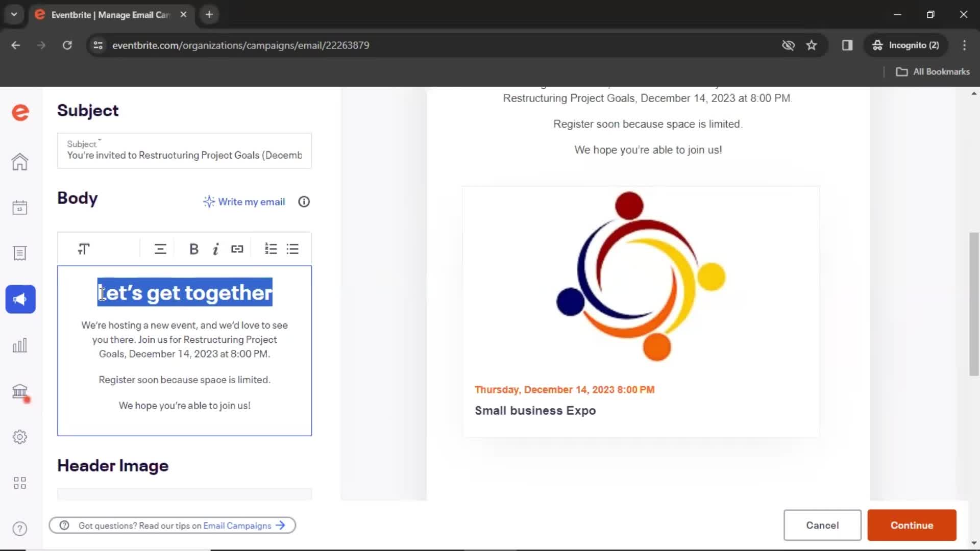The image size is (980, 551).
Task: Click the Eventbrite logo in the sidebar
Action: point(20,112)
